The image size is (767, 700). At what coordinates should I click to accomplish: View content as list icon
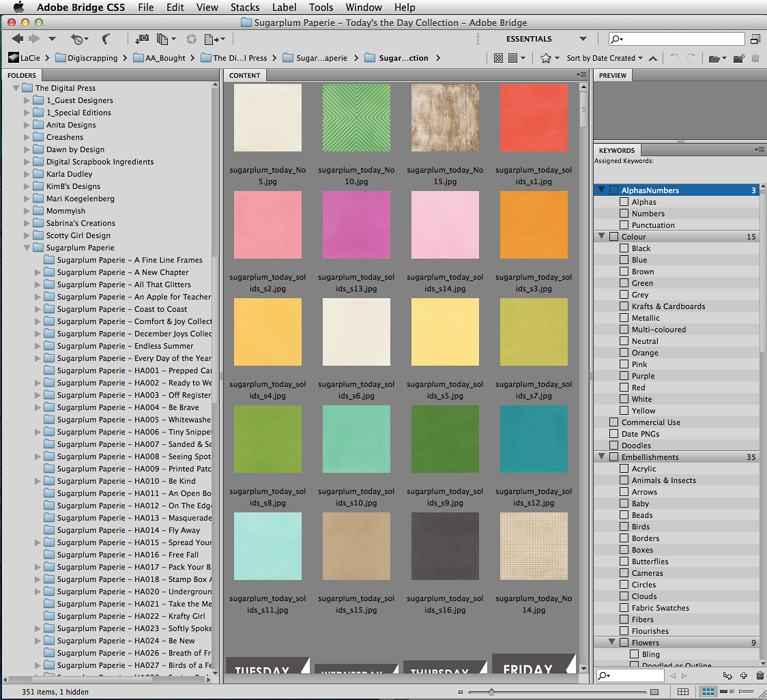[x=746, y=692]
